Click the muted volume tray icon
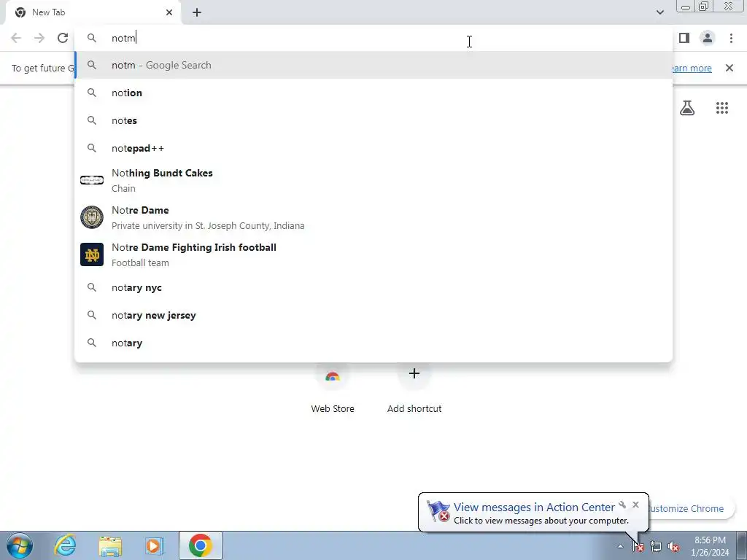Screen dimensions: 747x560 [x=673, y=547]
